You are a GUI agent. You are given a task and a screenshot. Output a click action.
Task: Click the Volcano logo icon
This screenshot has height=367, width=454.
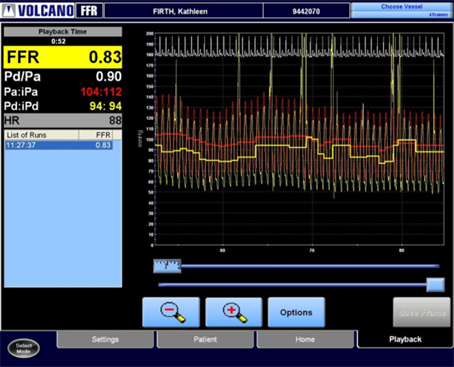8,11
